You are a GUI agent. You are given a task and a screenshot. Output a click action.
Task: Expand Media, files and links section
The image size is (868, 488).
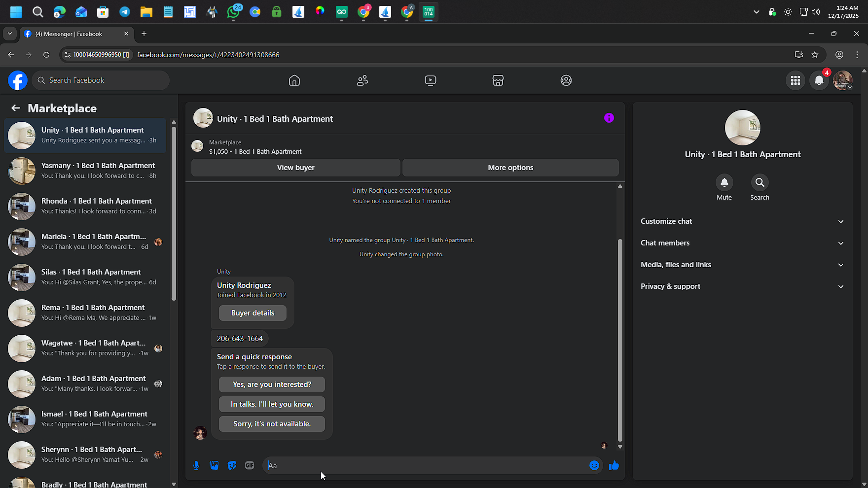[743, 265]
